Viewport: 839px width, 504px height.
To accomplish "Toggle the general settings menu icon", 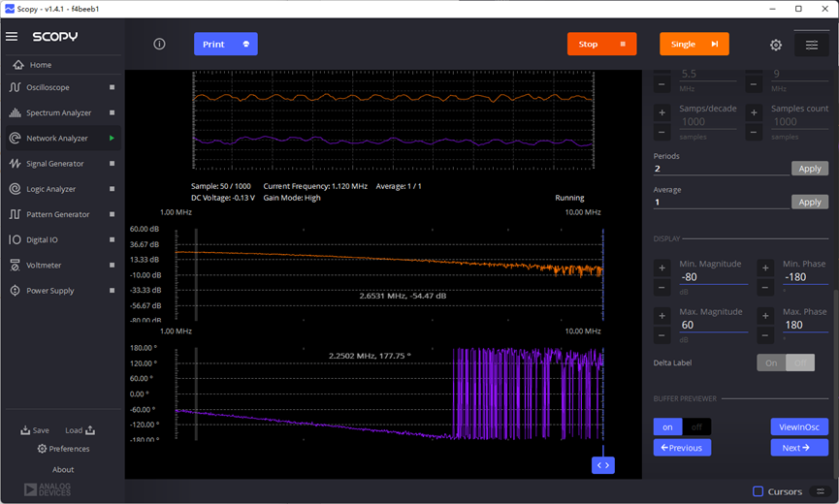I will point(812,45).
